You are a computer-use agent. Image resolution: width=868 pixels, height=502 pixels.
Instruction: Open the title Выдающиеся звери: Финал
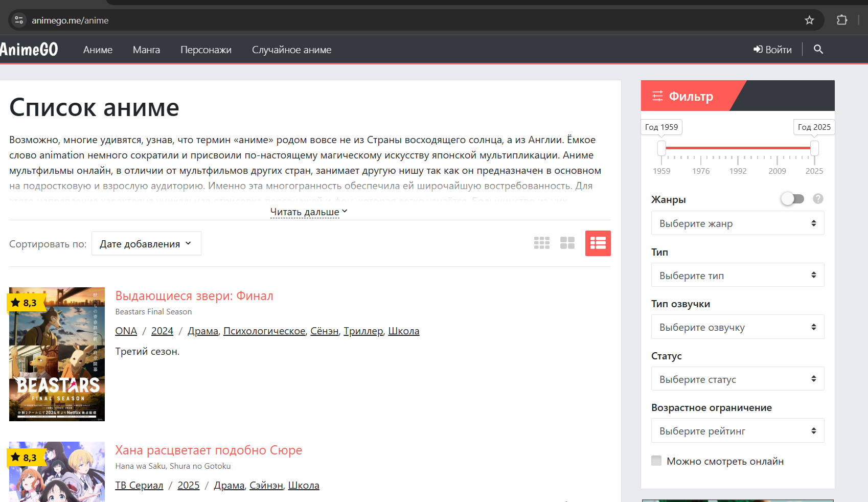point(194,295)
